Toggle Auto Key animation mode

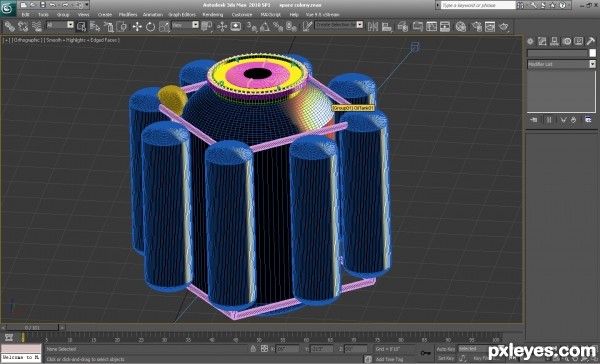446,349
